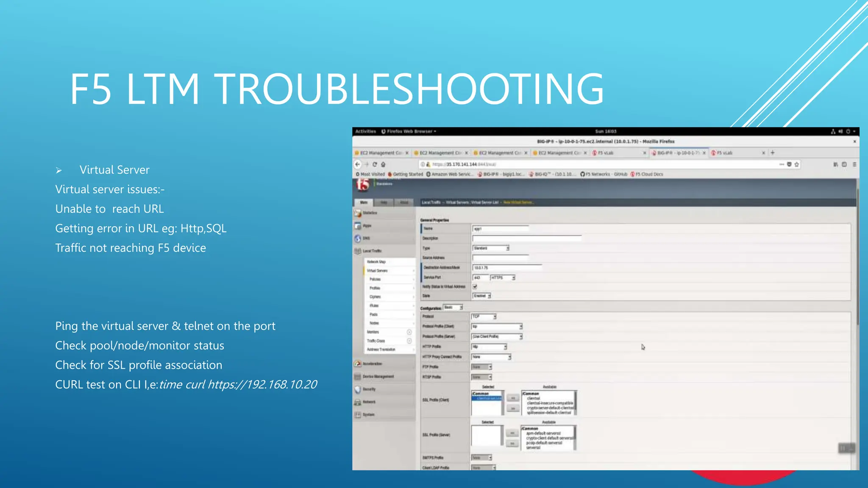
Task: Open HTTP Proxy Connect Profile dropdown
Action: point(492,357)
